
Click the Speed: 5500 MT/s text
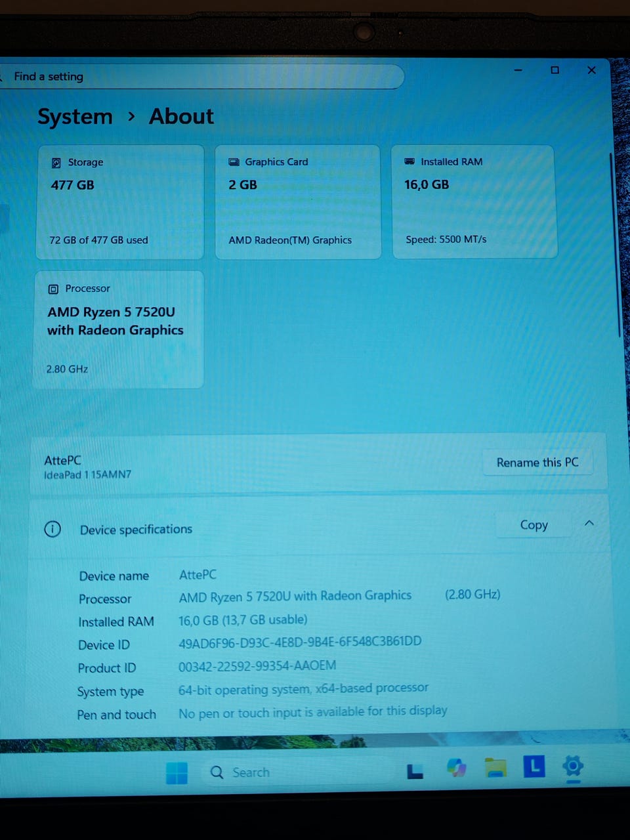pyautogui.click(x=446, y=240)
